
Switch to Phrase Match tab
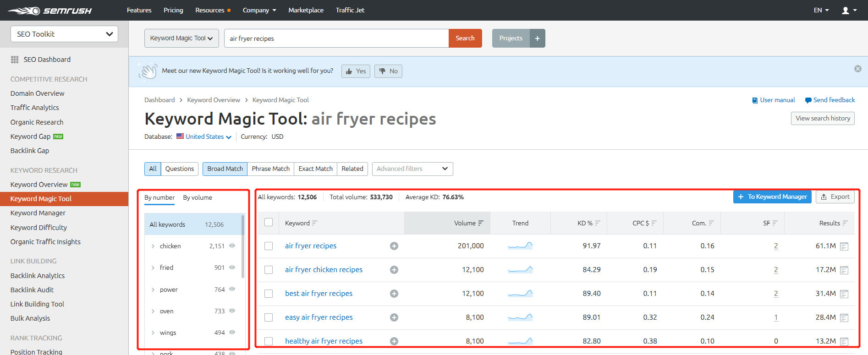[270, 169]
